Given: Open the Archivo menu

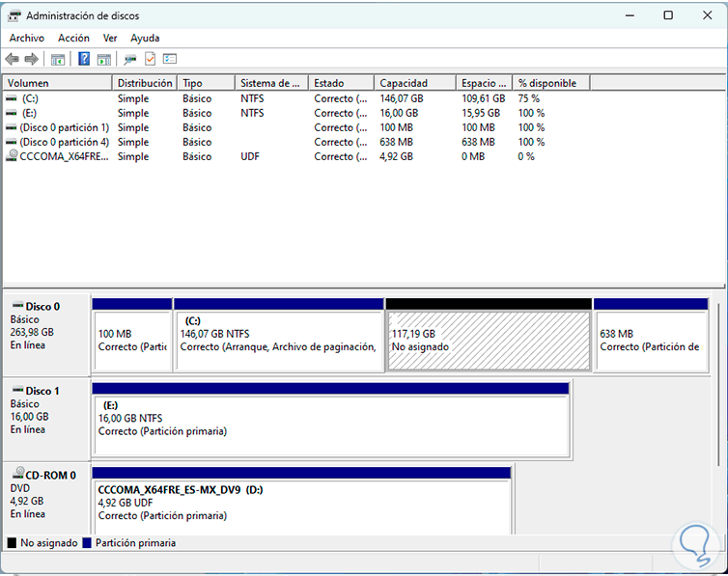Looking at the screenshot, I should [x=27, y=38].
